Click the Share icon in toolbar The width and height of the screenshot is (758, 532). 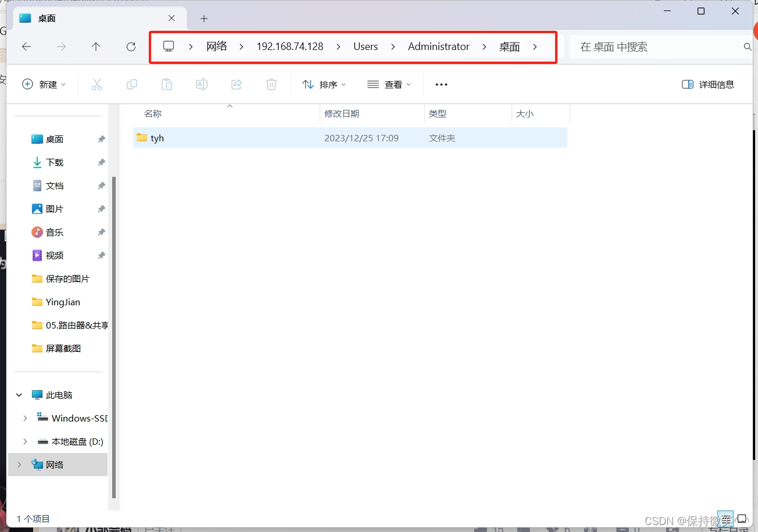[x=237, y=84]
